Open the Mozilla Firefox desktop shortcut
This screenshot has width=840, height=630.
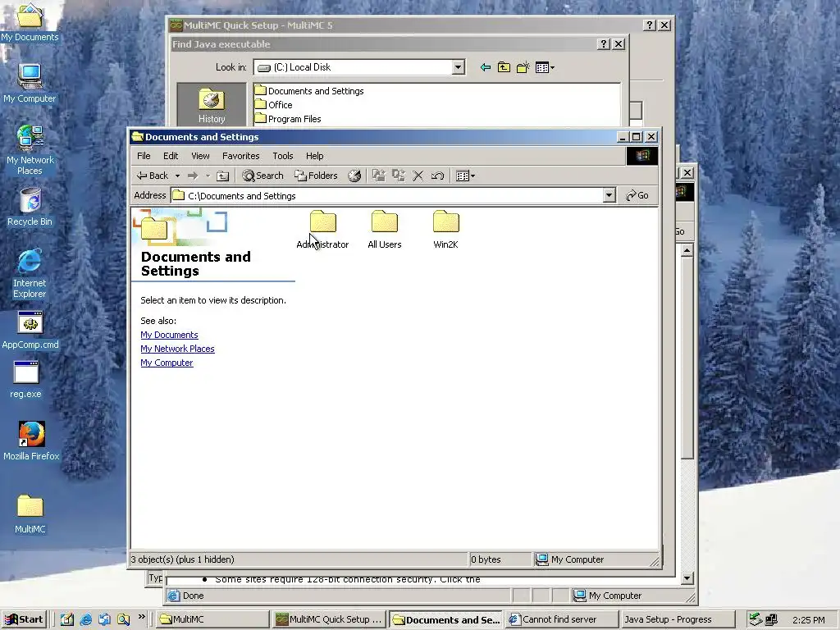[x=31, y=441]
